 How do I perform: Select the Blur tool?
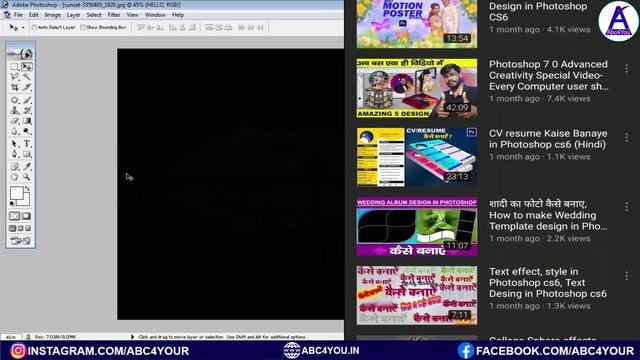[15, 131]
